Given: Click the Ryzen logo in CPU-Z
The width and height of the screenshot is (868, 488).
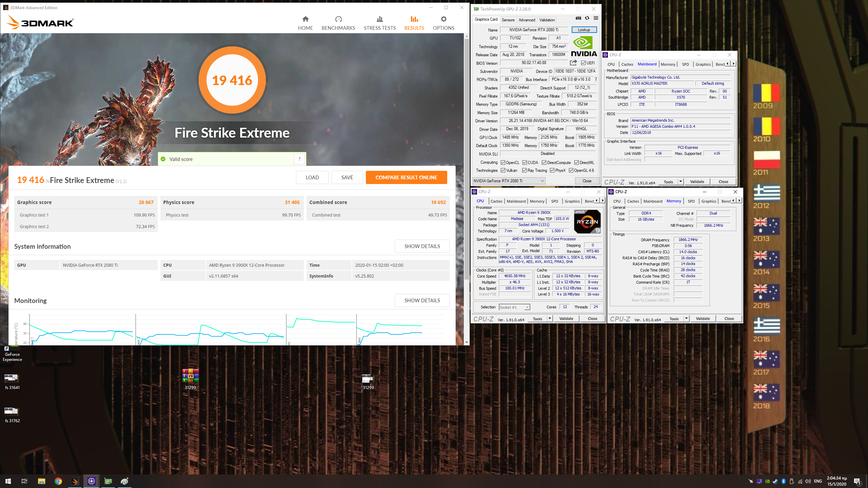Looking at the screenshot, I should 587,221.
